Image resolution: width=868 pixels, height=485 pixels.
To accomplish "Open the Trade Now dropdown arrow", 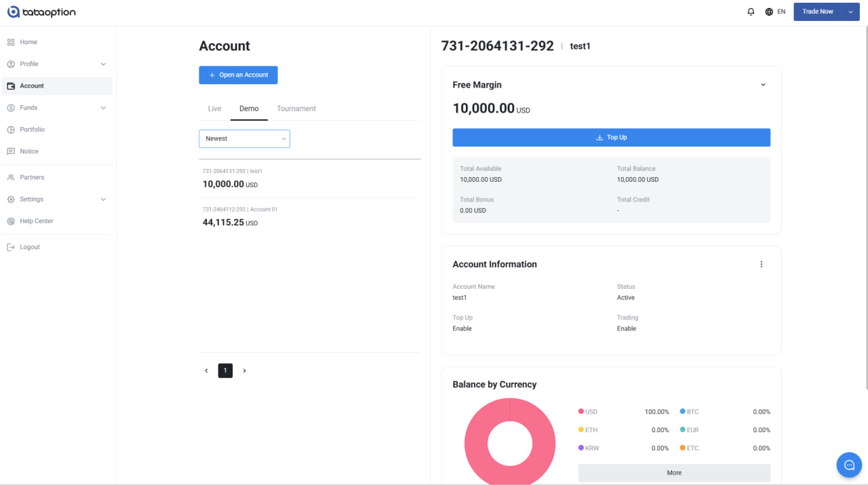I will point(850,12).
